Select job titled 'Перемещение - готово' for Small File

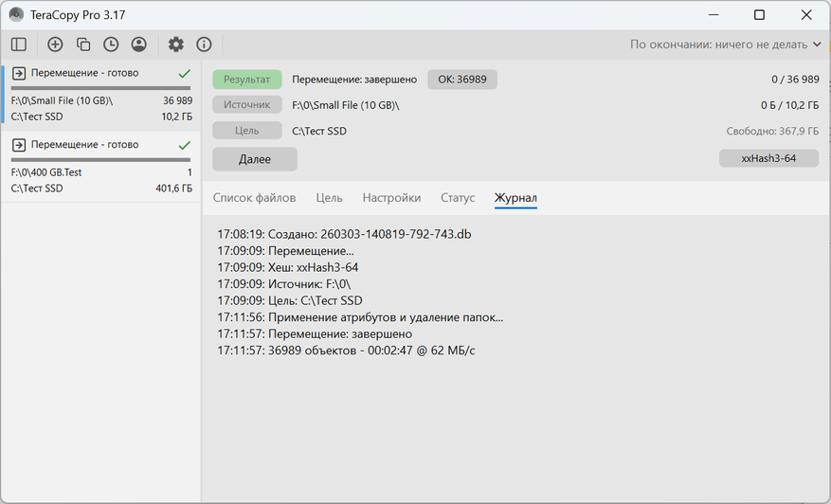(x=84, y=73)
